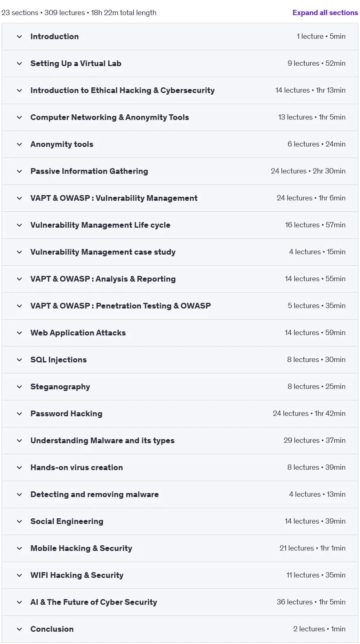Expand Web Application Attacks chevron

(x=19, y=333)
